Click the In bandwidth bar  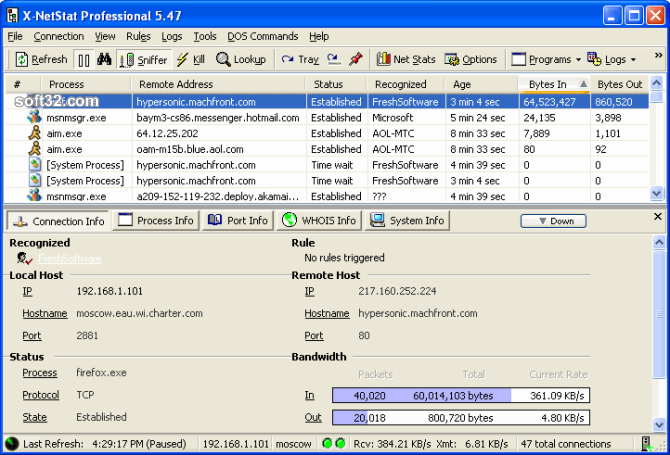(x=461, y=395)
